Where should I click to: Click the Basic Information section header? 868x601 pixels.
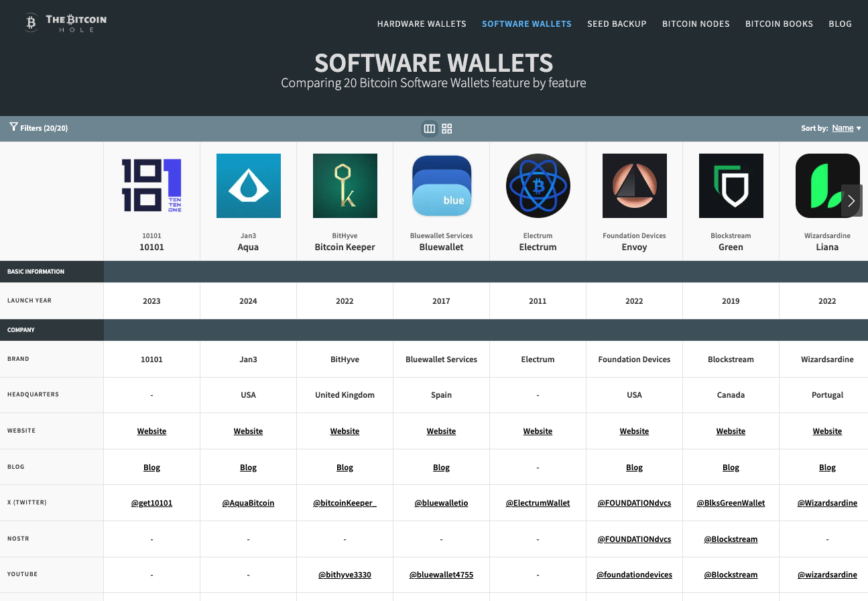point(36,272)
